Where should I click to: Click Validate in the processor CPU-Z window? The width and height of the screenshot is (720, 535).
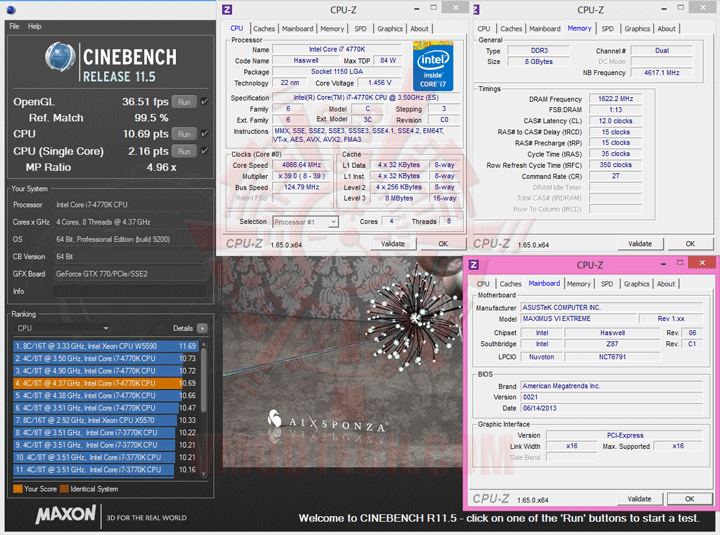click(393, 243)
